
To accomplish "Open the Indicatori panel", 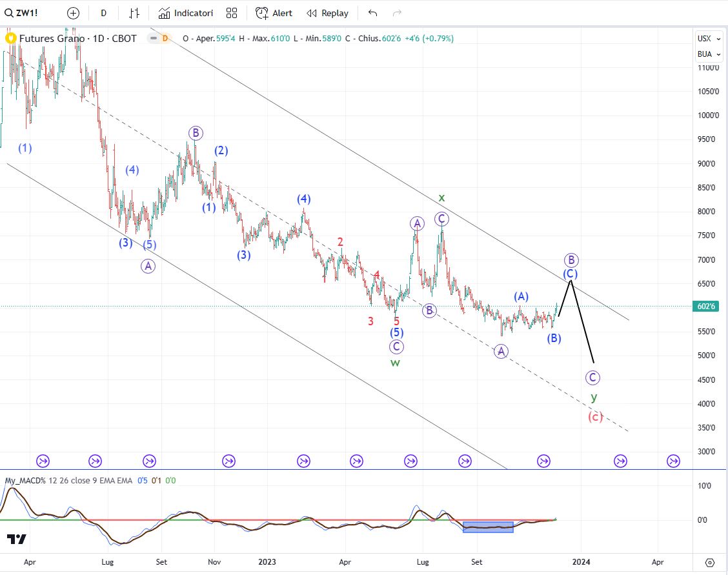I will tap(186, 13).
